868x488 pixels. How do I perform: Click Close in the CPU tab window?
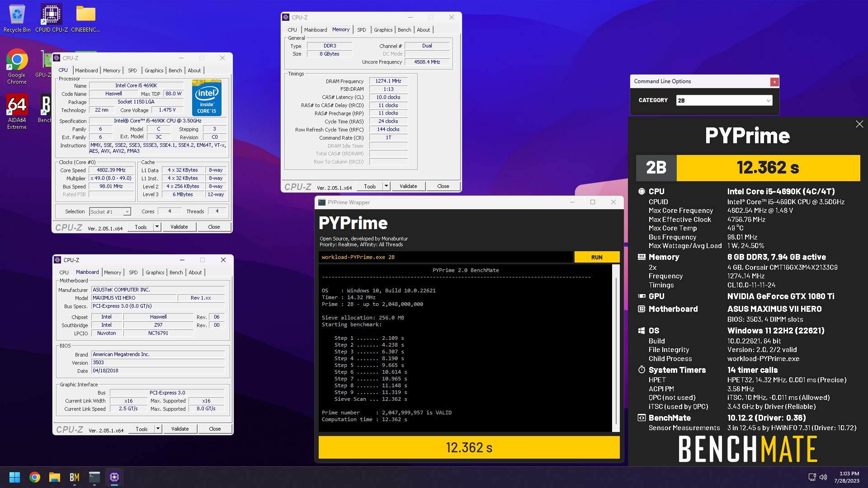point(214,227)
